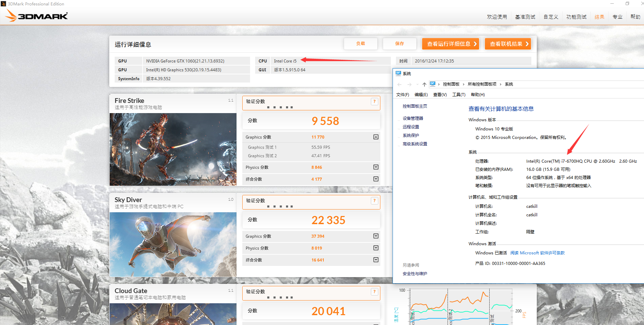Open the 文件(F) menu in System window
Screen dimensions: 644x325
(x=403, y=95)
